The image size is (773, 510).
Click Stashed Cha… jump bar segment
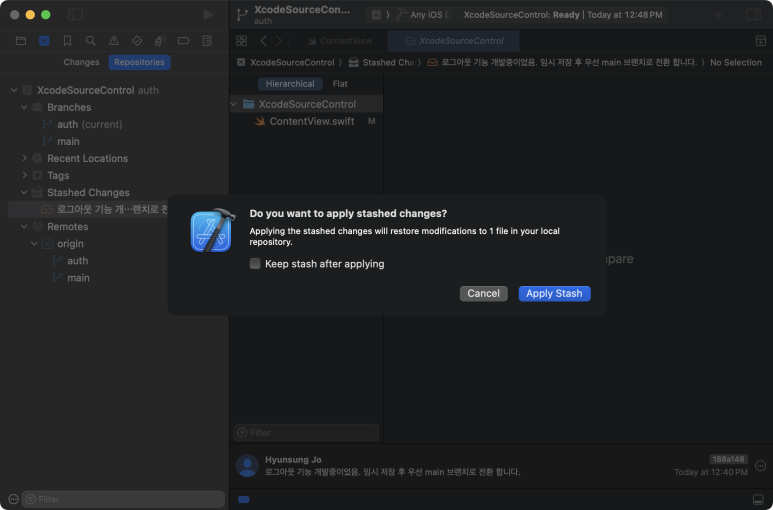388,62
